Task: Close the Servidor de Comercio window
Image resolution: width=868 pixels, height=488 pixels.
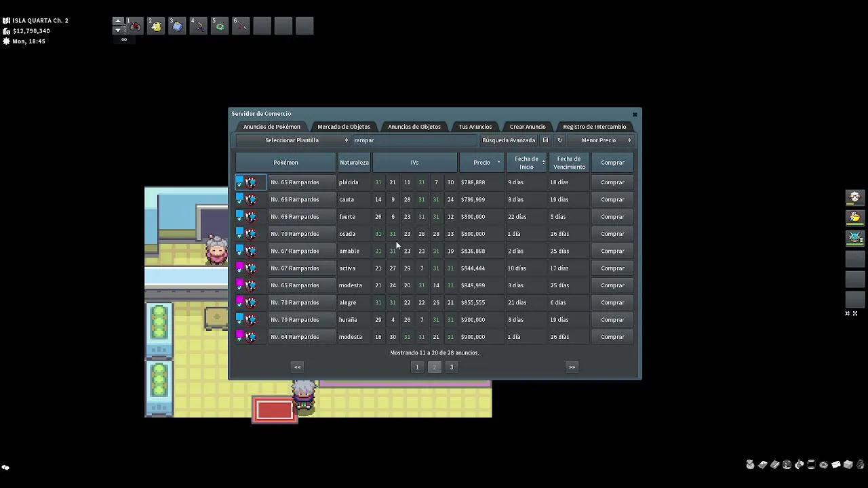Action: [635, 114]
